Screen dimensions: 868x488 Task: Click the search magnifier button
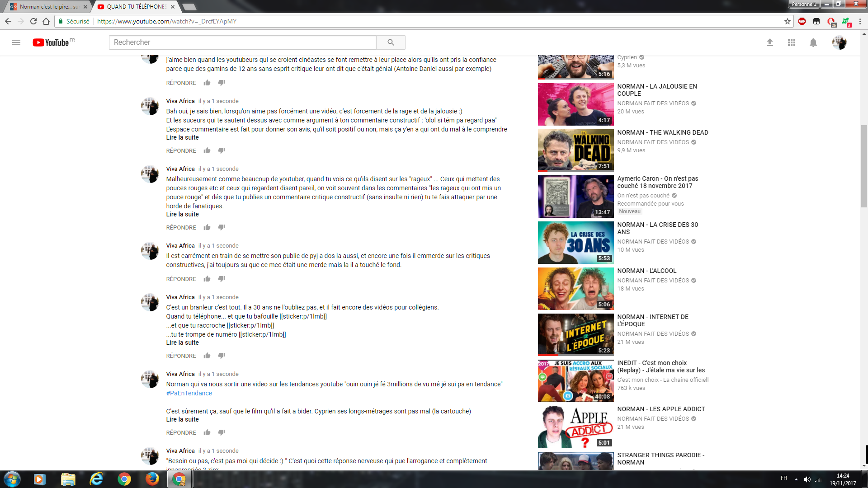click(x=391, y=42)
